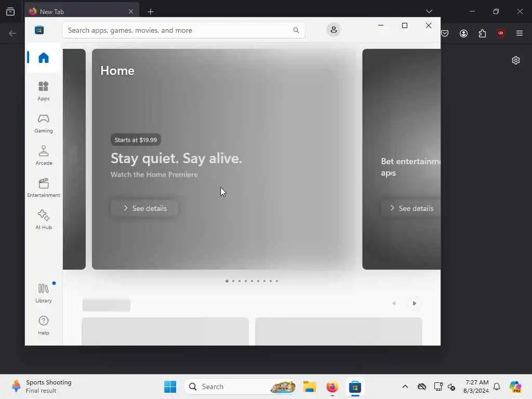Viewport: 532px width, 399px height.
Task: Select the first carousel page dot
Action: pyautogui.click(x=227, y=281)
